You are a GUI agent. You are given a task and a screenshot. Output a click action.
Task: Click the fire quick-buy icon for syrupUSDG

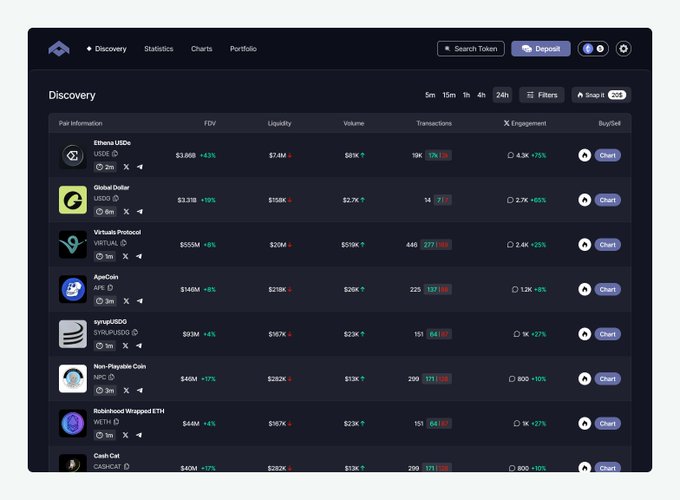(x=585, y=334)
